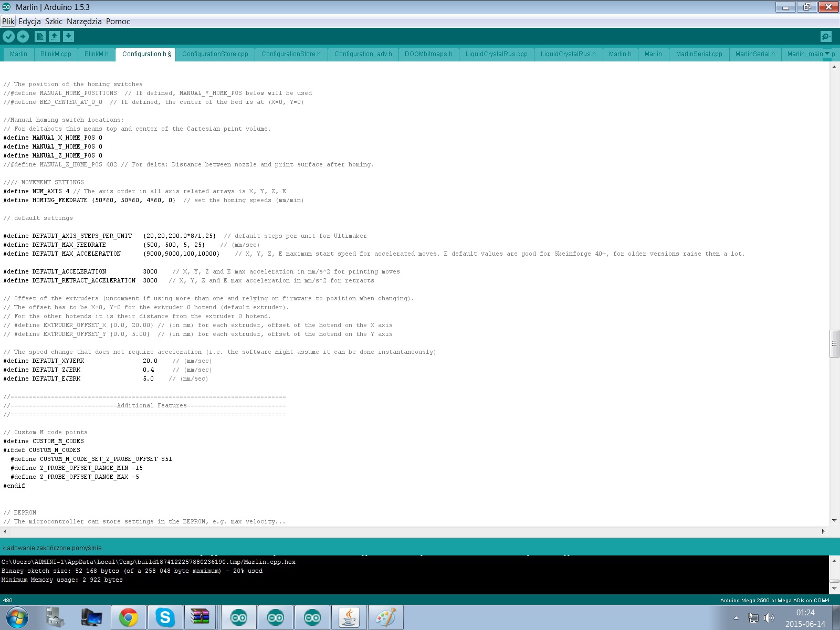Click the Arduino Mega 2560 COM4 board status
This screenshot has height=630, width=840.
pos(775,600)
